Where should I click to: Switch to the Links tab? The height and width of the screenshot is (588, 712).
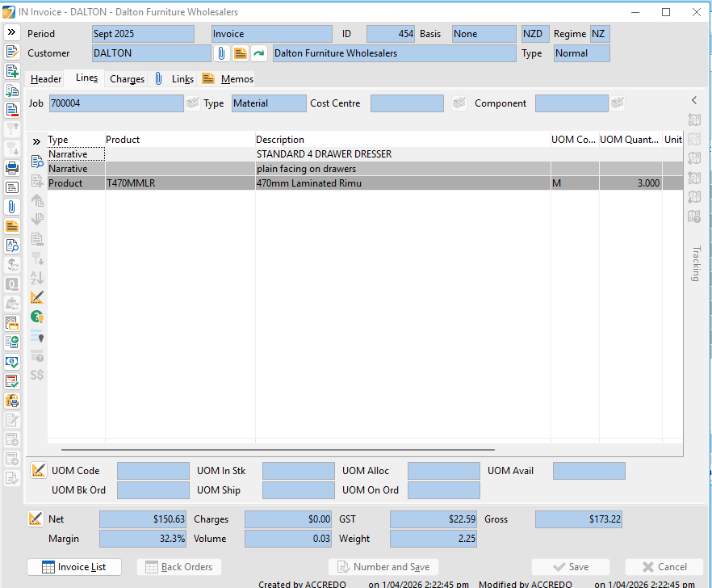click(182, 79)
